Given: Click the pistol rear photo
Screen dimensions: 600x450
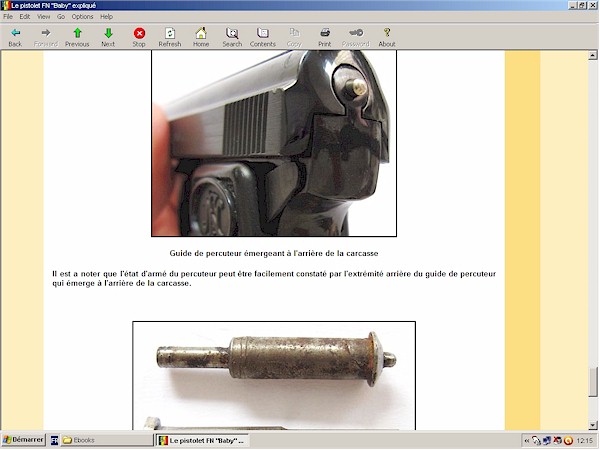Looking at the screenshot, I should tap(274, 143).
